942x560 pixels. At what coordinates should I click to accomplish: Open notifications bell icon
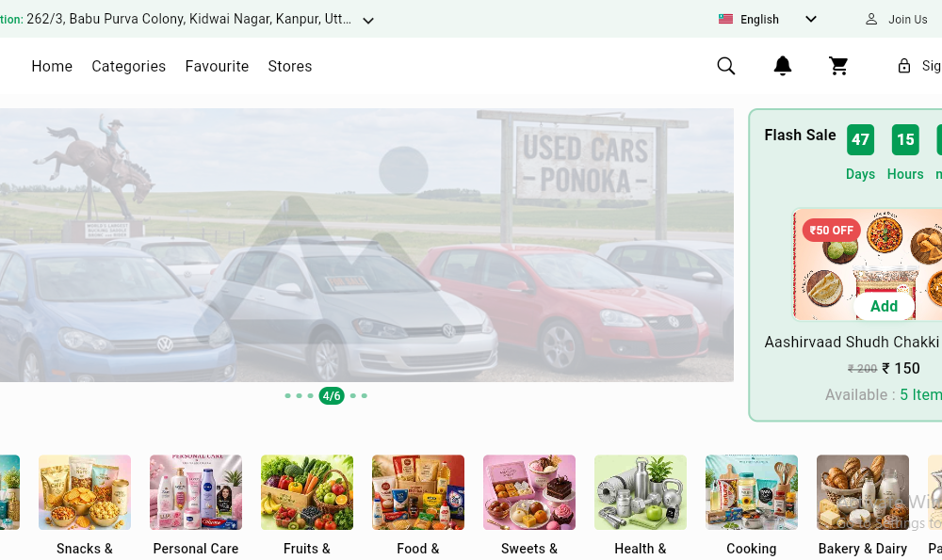[x=782, y=66]
